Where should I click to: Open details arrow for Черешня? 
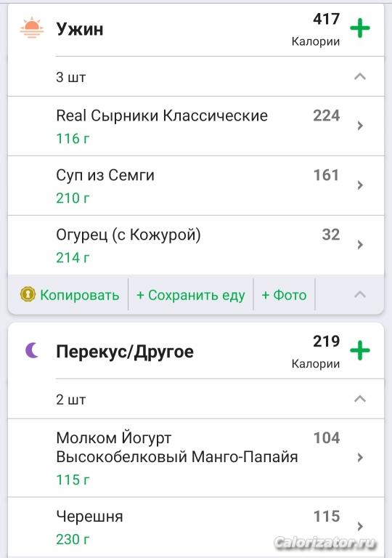(360, 526)
